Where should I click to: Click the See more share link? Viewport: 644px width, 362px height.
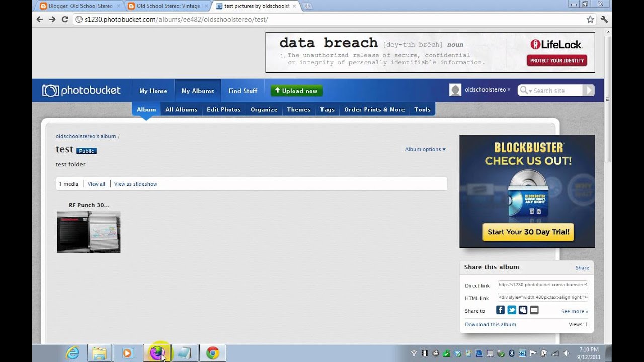click(x=575, y=312)
